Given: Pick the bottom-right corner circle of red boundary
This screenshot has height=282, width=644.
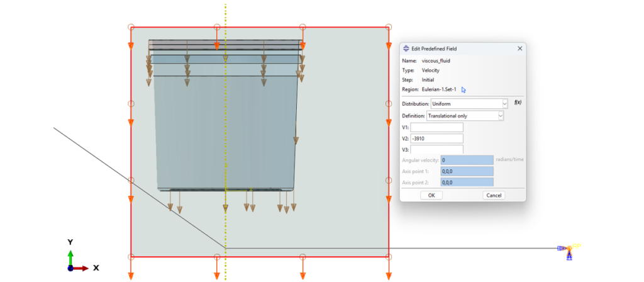Looking at the screenshot, I should [x=389, y=257].
